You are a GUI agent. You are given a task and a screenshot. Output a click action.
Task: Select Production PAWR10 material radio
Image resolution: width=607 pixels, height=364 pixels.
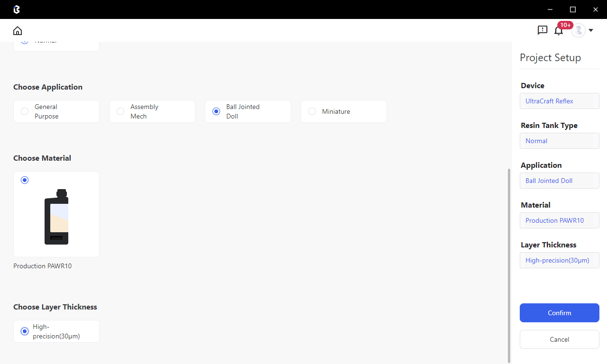(25, 180)
